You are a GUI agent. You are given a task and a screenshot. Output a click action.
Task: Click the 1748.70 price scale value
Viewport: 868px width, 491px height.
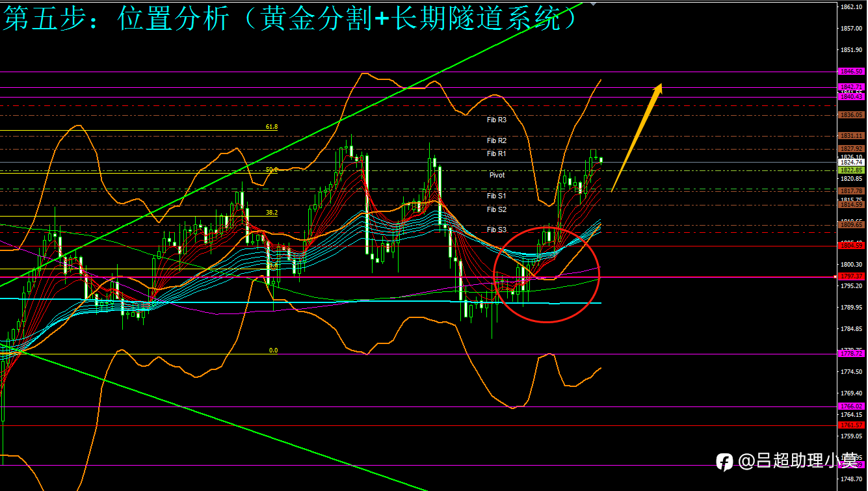851,479
